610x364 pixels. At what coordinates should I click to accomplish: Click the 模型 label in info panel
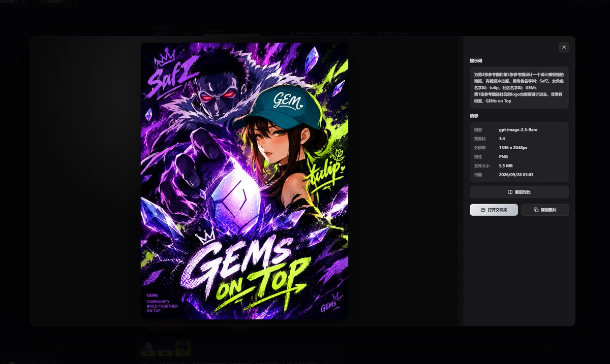pos(477,129)
